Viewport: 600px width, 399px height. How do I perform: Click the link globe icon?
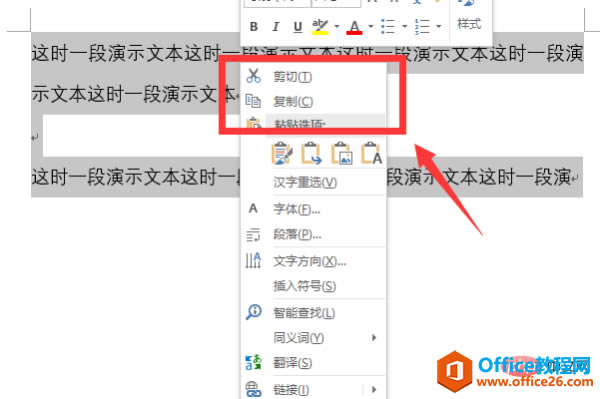253,389
